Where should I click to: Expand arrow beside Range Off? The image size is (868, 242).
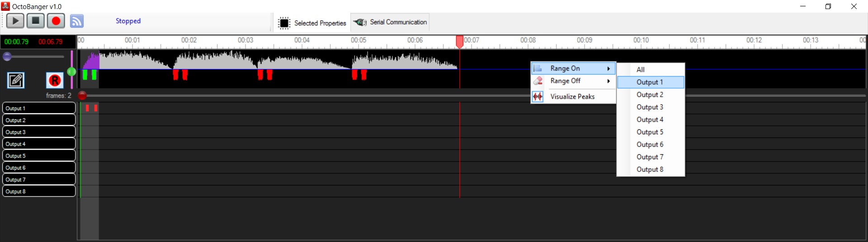[609, 81]
